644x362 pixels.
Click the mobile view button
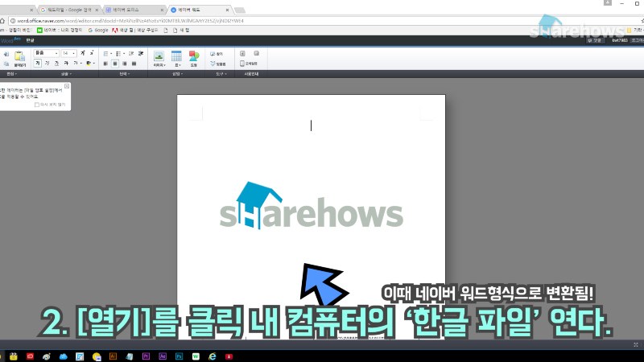[249, 64]
